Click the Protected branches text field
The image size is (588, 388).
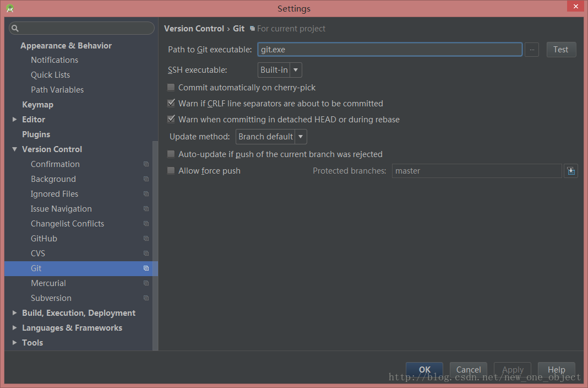tap(477, 171)
